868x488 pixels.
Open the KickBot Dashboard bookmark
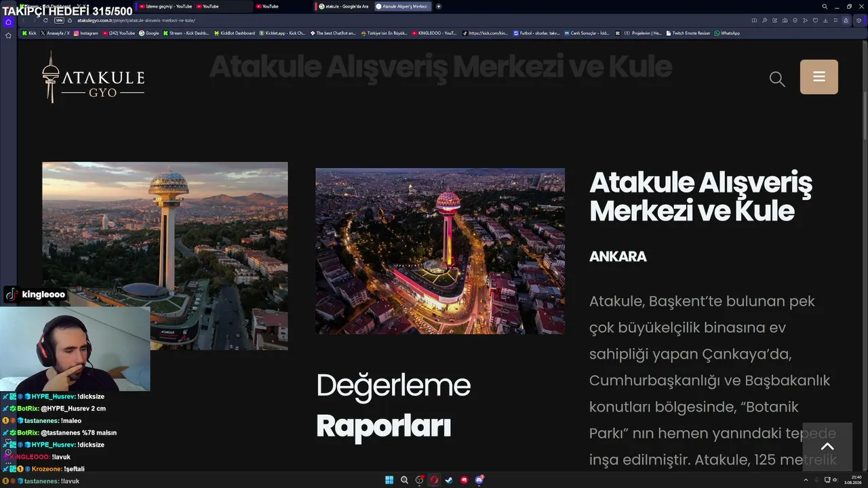(x=234, y=33)
